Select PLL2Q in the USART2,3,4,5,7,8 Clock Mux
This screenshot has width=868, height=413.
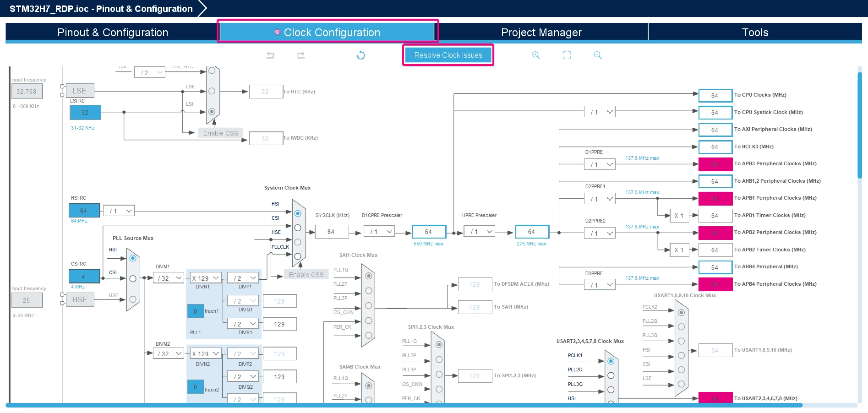611,375
